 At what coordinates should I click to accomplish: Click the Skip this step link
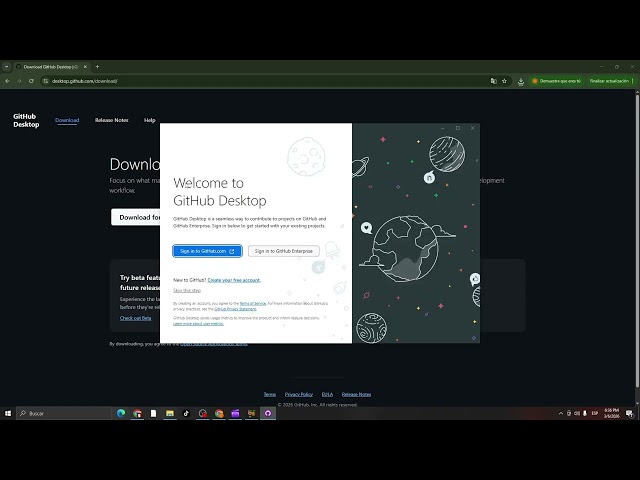pyautogui.click(x=187, y=291)
